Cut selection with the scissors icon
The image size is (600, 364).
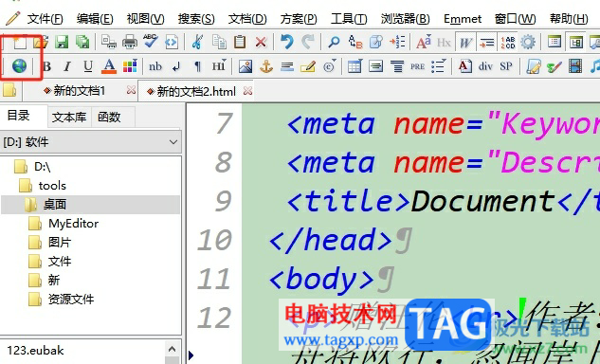[x=197, y=42]
